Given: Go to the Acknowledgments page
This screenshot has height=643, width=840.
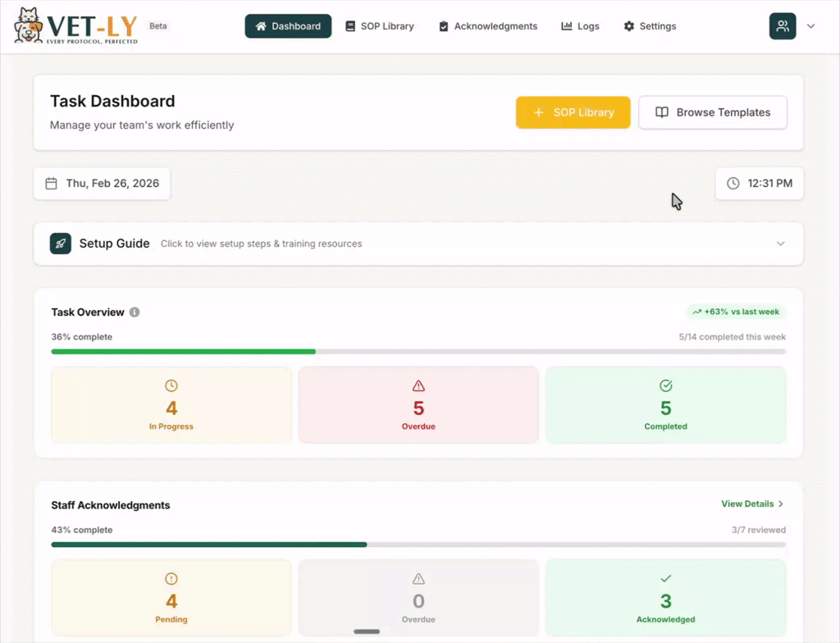Looking at the screenshot, I should [488, 26].
